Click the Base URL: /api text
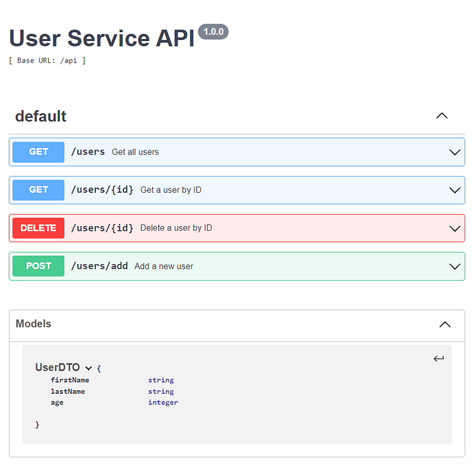 pyautogui.click(x=47, y=61)
